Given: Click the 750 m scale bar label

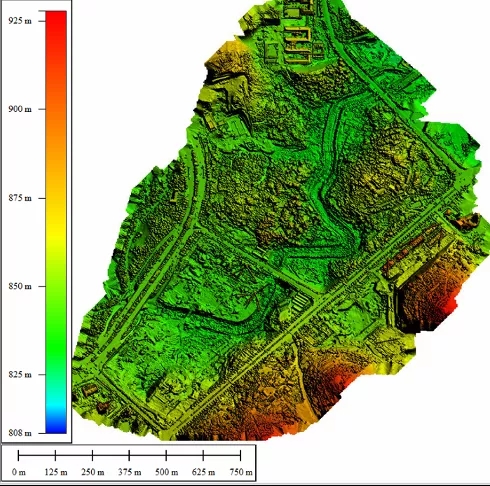Looking at the screenshot, I should pyautogui.click(x=241, y=472).
